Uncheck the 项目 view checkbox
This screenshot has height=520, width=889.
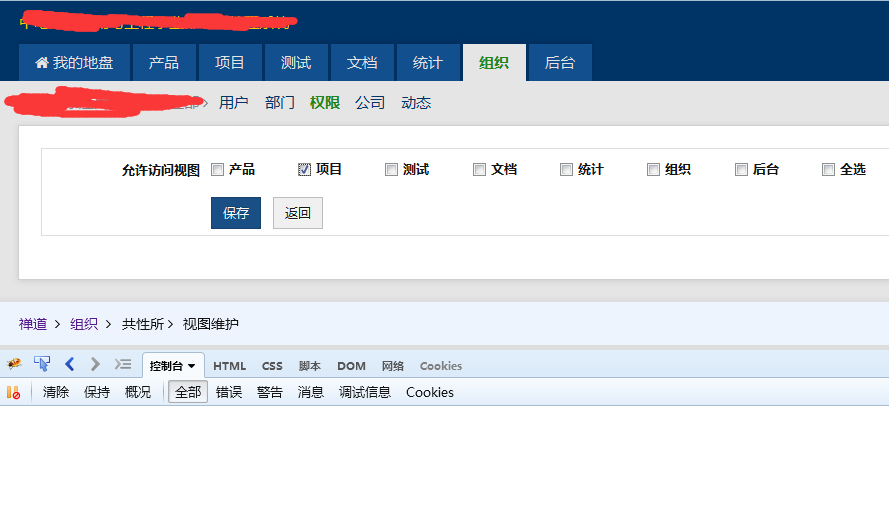pyautogui.click(x=304, y=170)
